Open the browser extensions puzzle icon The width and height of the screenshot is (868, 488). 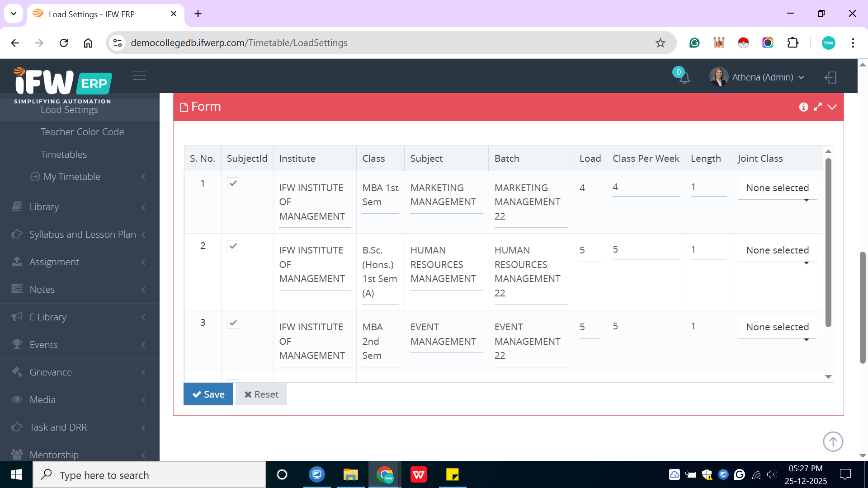coord(793,43)
